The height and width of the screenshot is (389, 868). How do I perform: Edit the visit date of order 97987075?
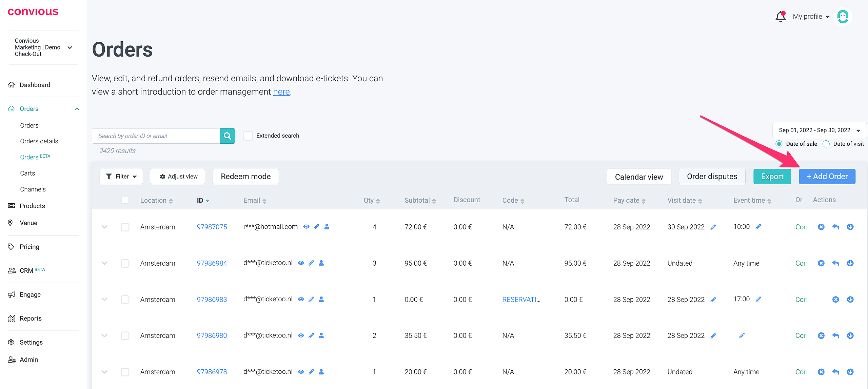click(713, 227)
